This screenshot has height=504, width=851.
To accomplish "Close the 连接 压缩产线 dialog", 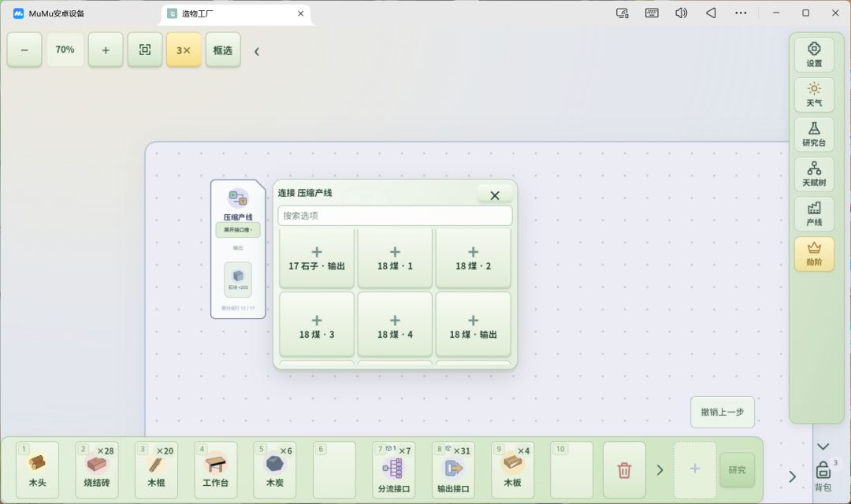I will click(x=494, y=195).
